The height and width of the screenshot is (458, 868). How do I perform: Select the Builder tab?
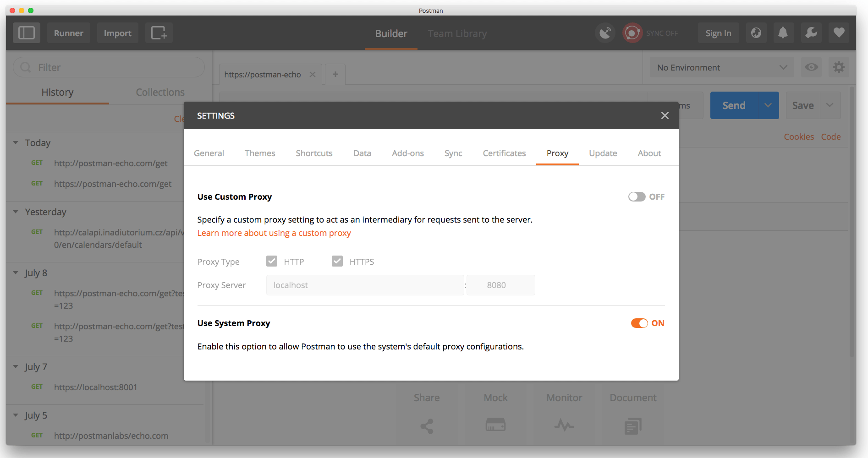(391, 33)
